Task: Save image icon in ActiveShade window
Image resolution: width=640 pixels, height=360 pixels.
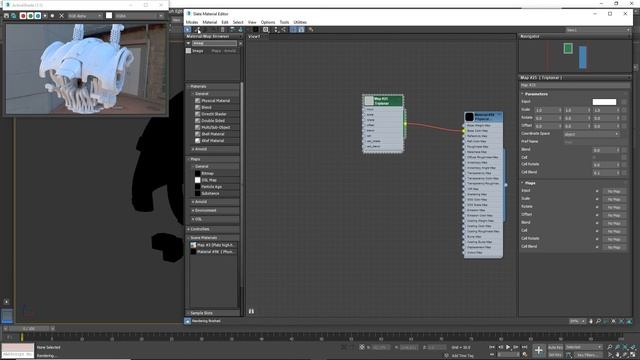Action: pyautogui.click(x=7, y=16)
